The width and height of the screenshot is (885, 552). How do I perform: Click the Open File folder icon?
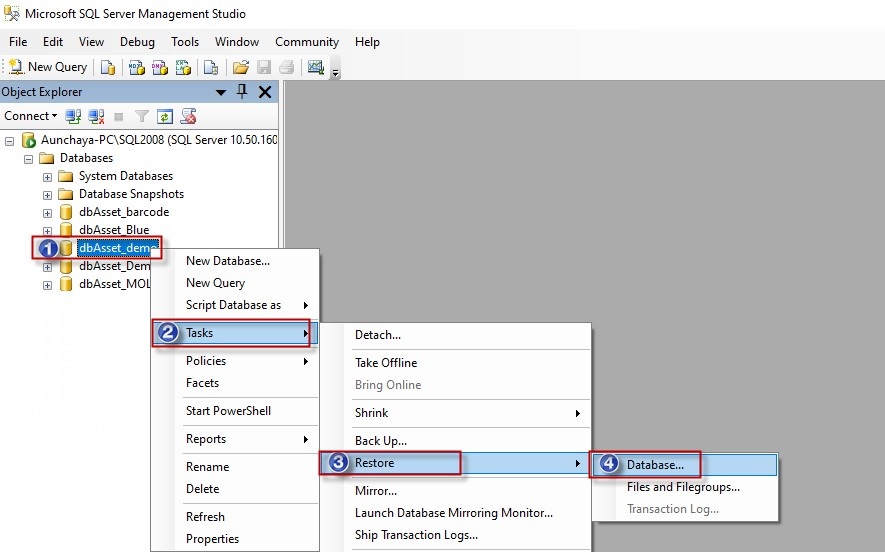240,68
